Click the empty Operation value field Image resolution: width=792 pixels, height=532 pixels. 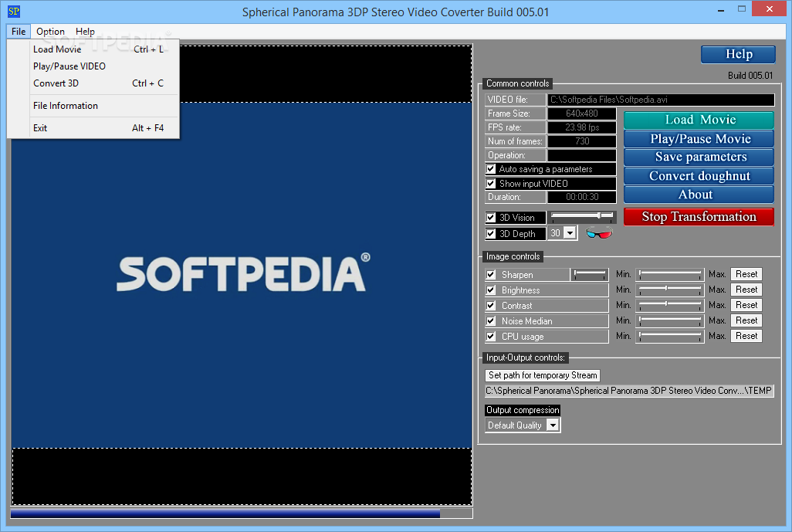582,155
